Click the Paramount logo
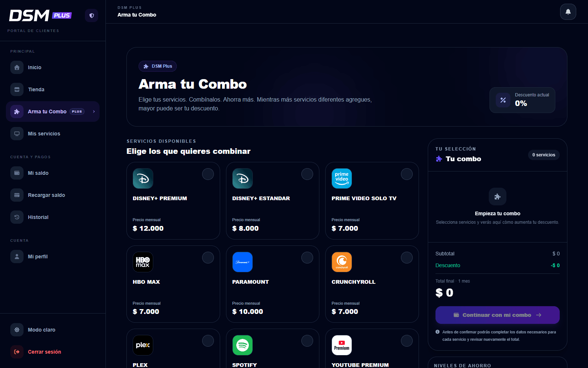This screenshot has width=588, height=368. click(x=243, y=262)
